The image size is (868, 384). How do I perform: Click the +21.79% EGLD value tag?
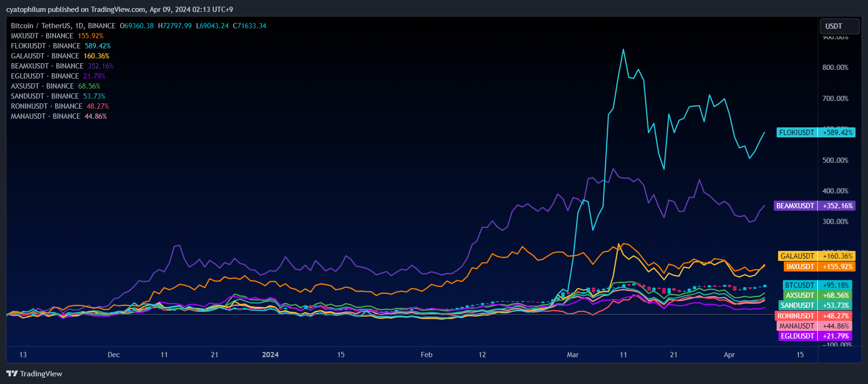click(x=835, y=336)
